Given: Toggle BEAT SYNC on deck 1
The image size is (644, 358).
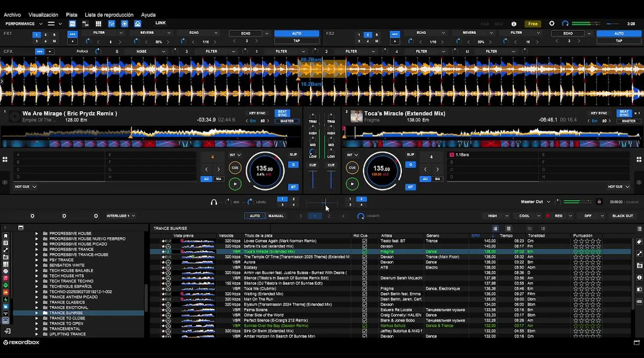Looking at the screenshot, I should [282, 113].
